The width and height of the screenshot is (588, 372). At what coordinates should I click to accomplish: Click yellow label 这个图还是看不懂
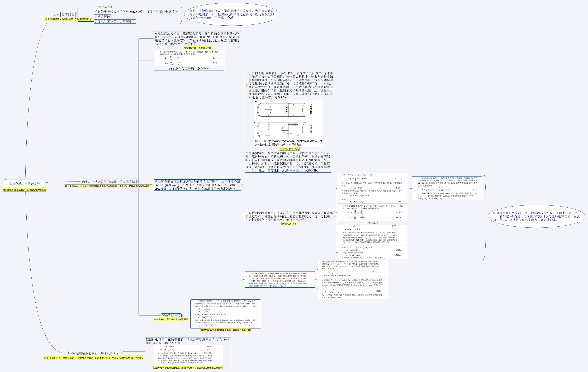(x=289, y=149)
